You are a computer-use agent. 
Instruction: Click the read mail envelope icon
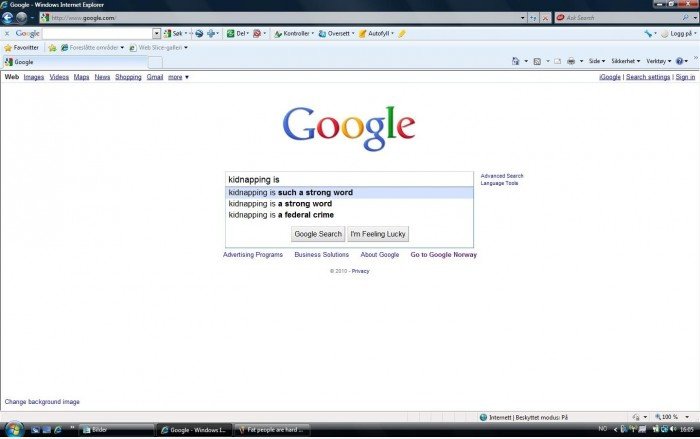tap(558, 61)
